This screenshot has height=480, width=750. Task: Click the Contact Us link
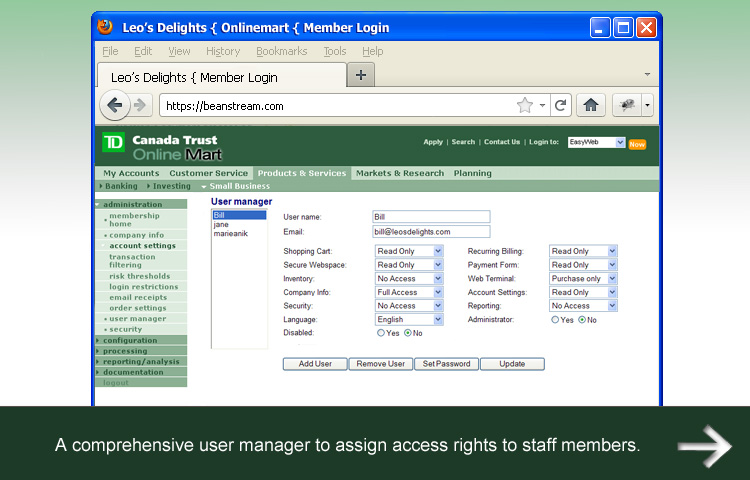[x=502, y=142]
